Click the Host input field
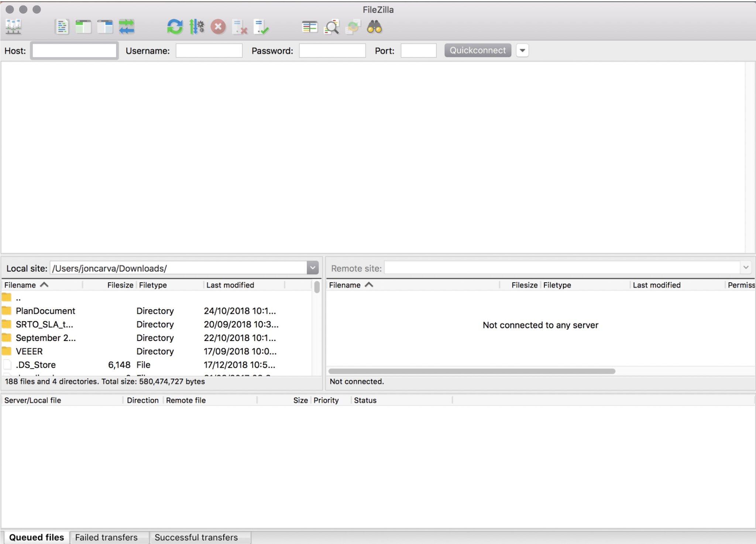Viewport: 756px width, 544px height. (74, 51)
